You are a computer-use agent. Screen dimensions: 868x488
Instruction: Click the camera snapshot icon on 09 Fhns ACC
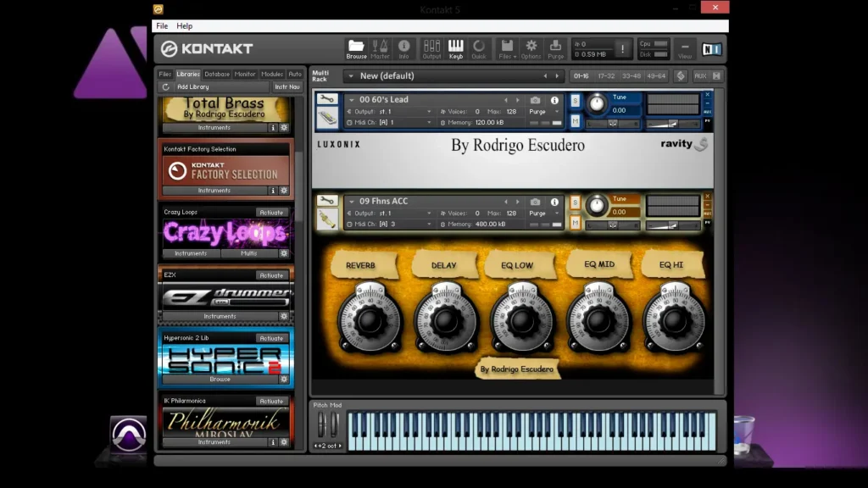pyautogui.click(x=535, y=202)
